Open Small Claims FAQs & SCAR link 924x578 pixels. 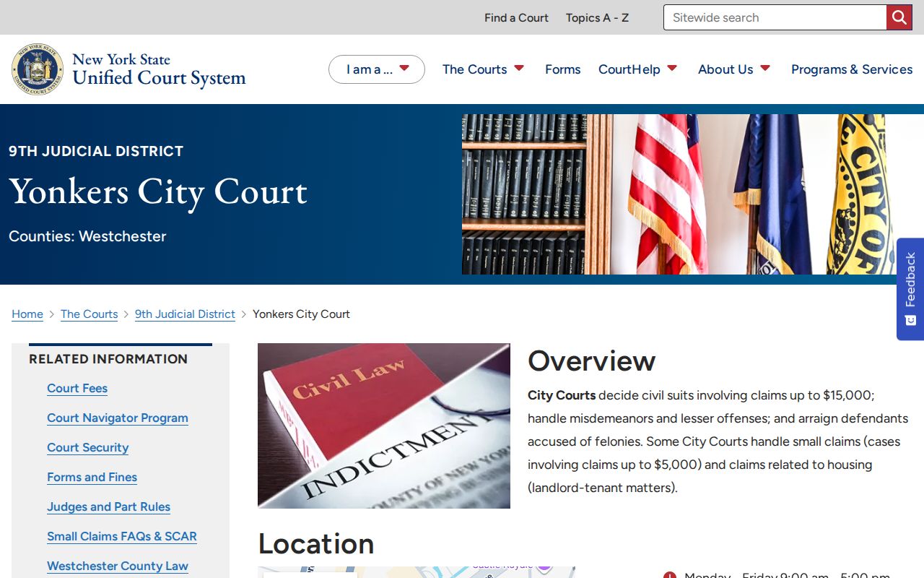[122, 537]
